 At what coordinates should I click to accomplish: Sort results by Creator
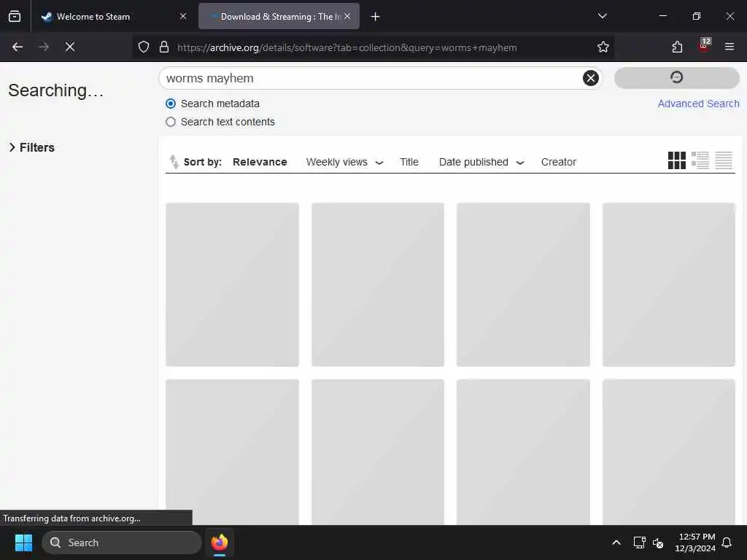coord(558,162)
